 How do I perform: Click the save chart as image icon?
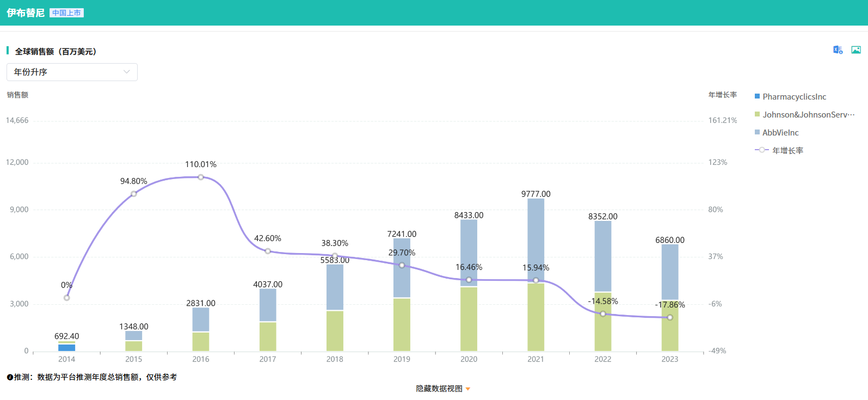[x=856, y=50]
